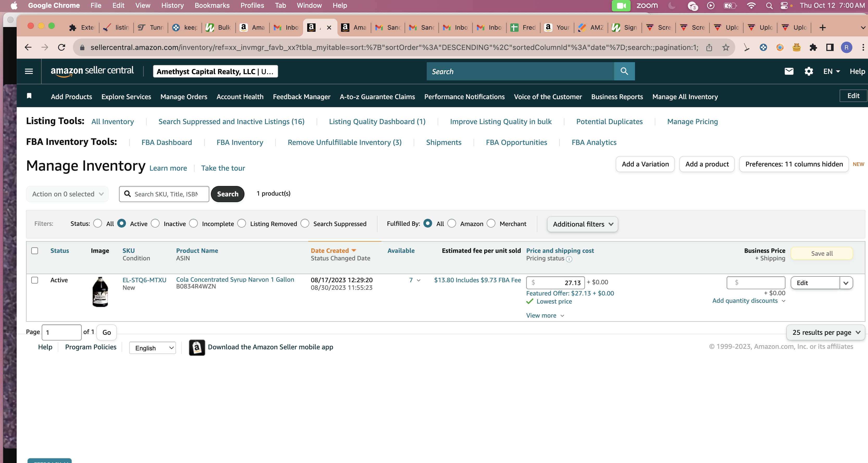868x463 pixels.
Task: Reload the page with the refresh icon
Action: 61,48
